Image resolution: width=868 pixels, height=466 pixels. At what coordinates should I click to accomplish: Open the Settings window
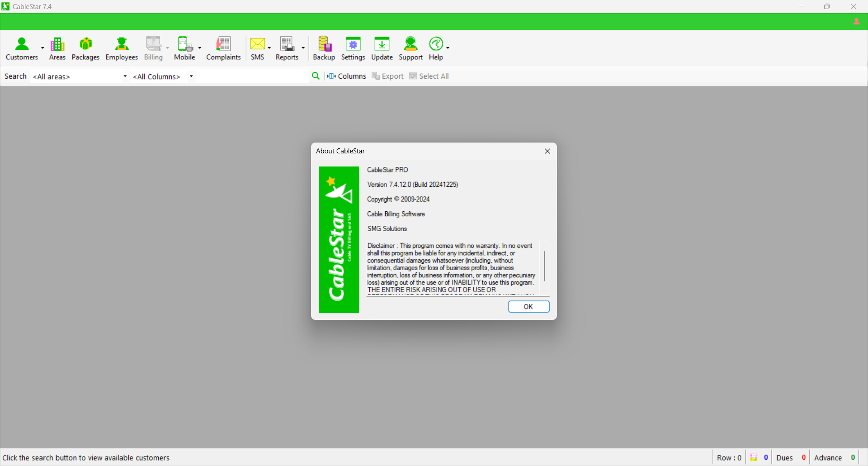[353, 48]
